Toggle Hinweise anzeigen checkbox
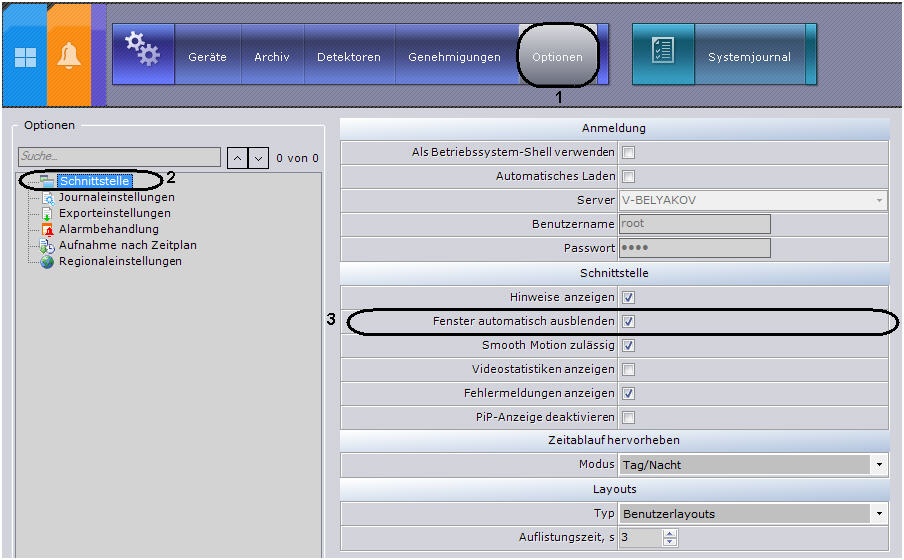Viewport: 904px width, 560px height. 628,298
